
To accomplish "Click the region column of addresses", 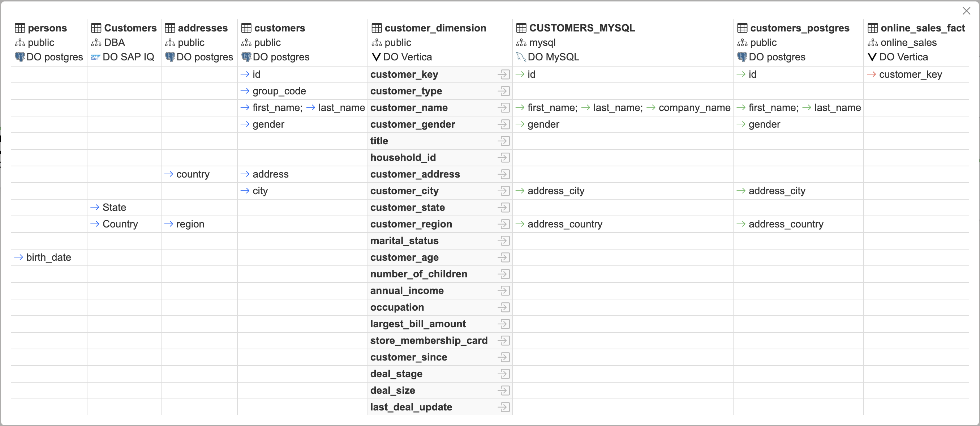I will click(x=190, y=224).
